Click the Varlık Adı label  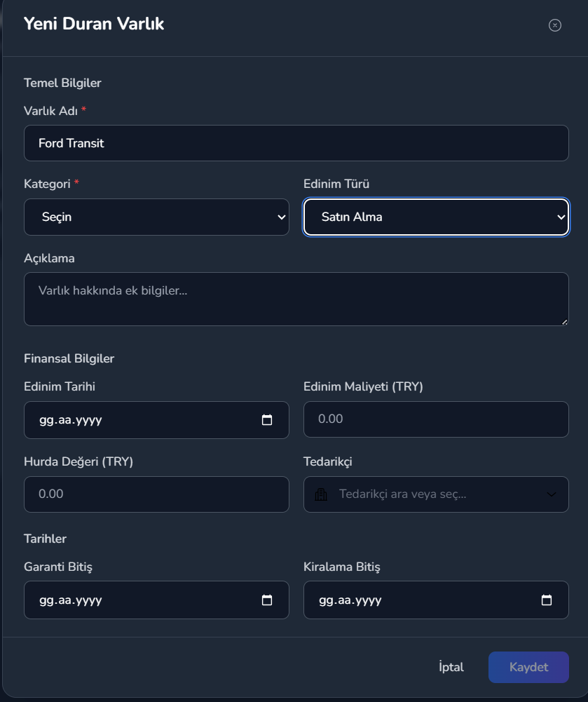pyautogui.click(x=51, y=111)
